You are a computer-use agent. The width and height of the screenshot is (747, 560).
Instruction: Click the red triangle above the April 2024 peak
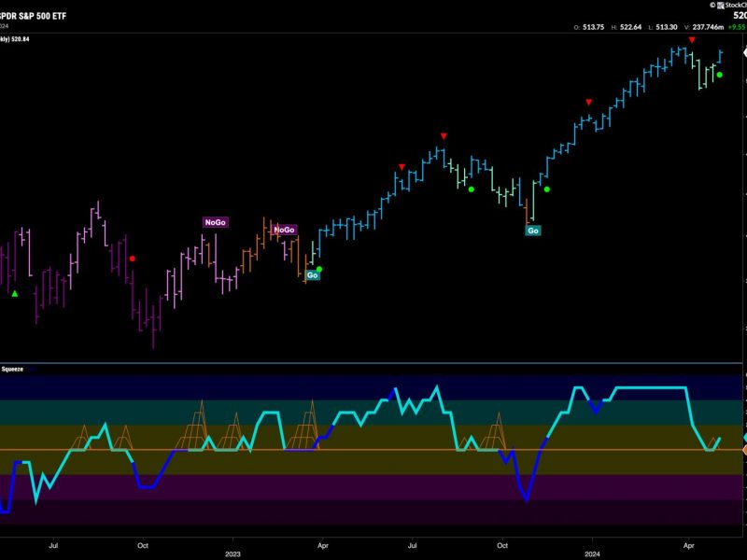tap(692, 40)
